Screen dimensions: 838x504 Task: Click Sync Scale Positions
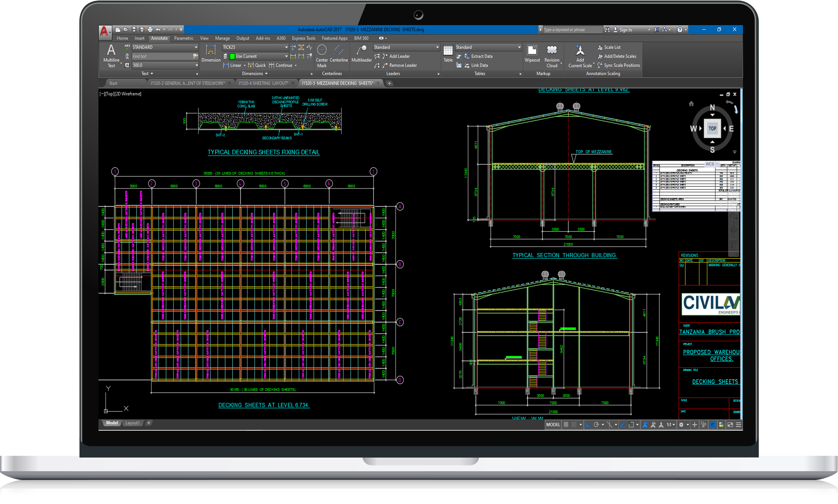[x=619, y=65]
